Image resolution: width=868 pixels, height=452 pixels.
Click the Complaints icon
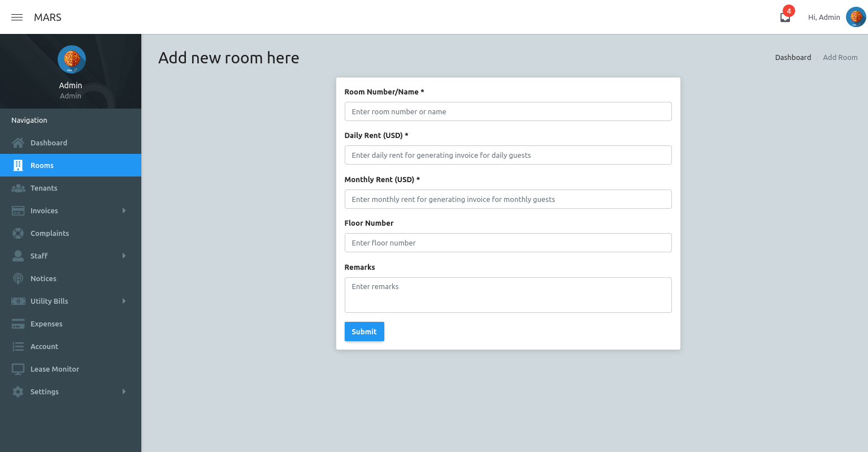(18, 233)
